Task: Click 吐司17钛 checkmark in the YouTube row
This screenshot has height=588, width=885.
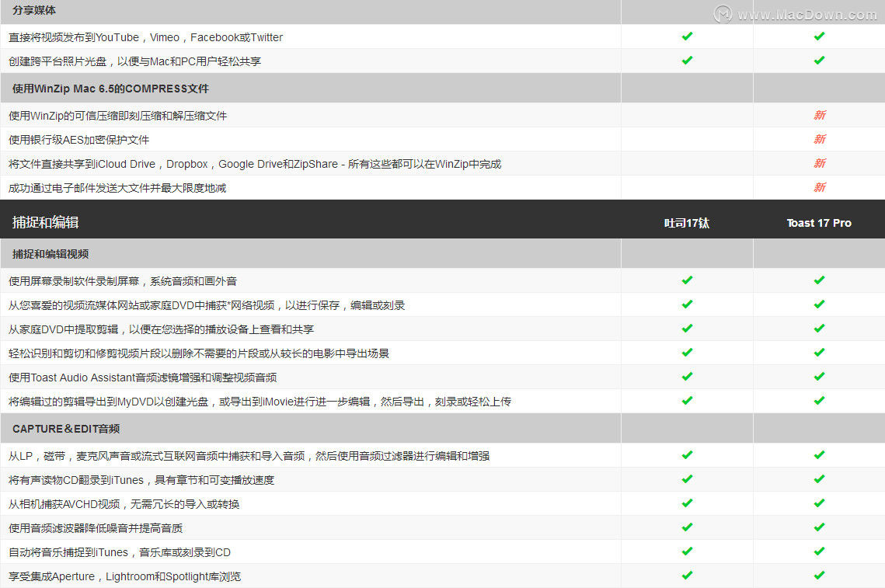Action: (x=687, y=37)
